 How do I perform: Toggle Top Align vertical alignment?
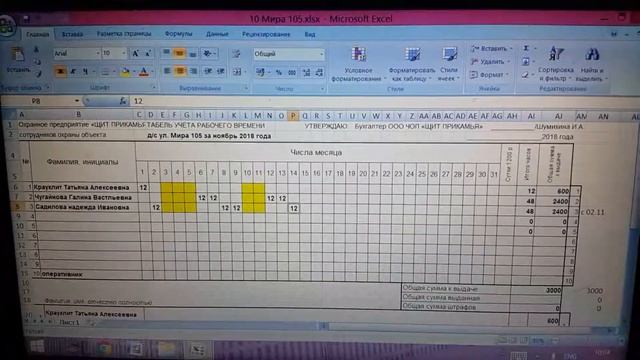click(x=167, y=53)
